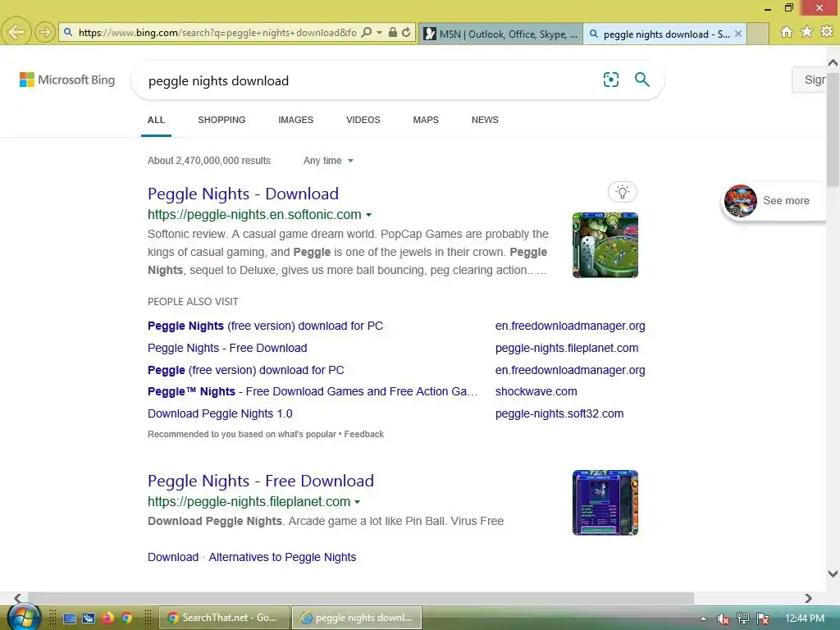Click the network tray icon
Screen dimensions: 840x630
[x=742, y=619]
